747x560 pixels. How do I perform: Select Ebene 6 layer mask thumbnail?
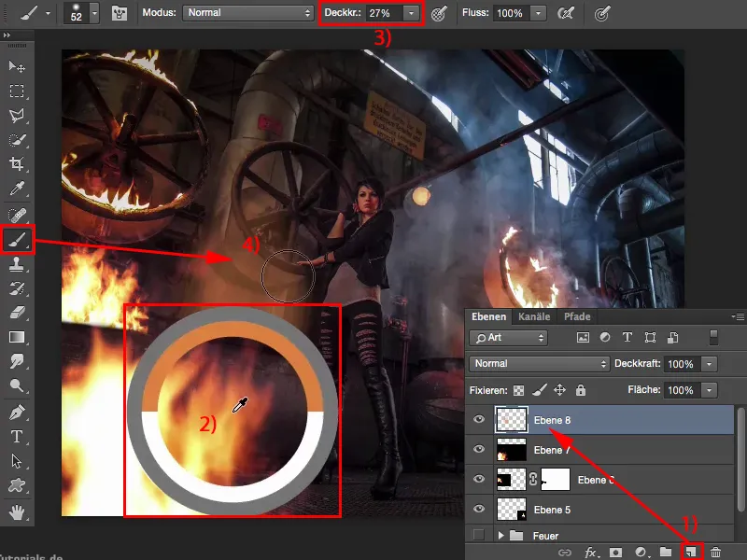[556, 479]
